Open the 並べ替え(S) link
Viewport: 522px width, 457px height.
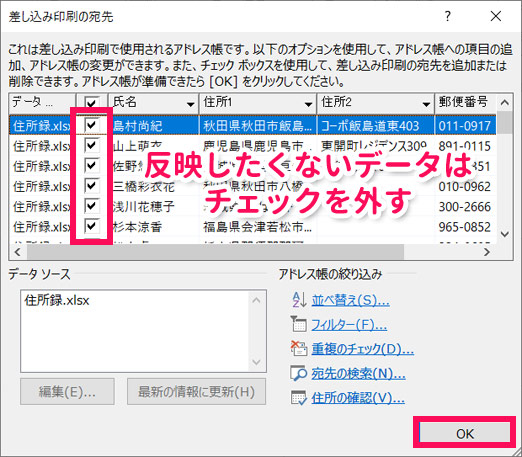click(351, 300)
